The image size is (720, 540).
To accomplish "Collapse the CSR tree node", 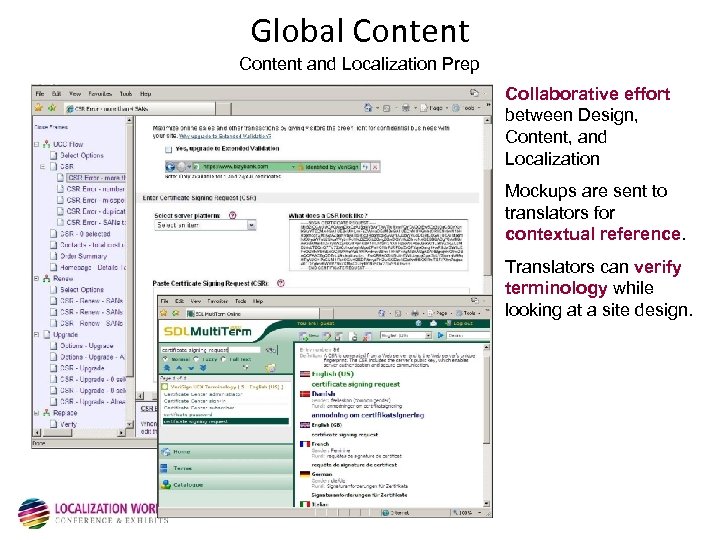I will coord(43,166).
